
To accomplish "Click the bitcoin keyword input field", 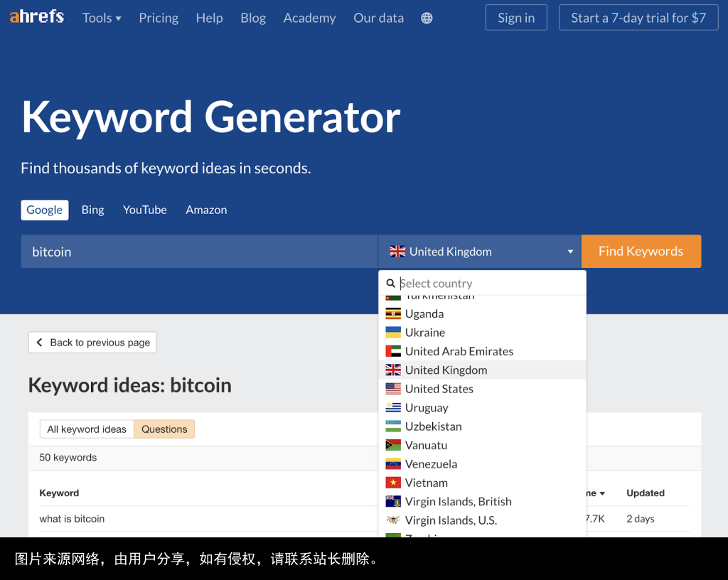I will [x=199, y=251].
